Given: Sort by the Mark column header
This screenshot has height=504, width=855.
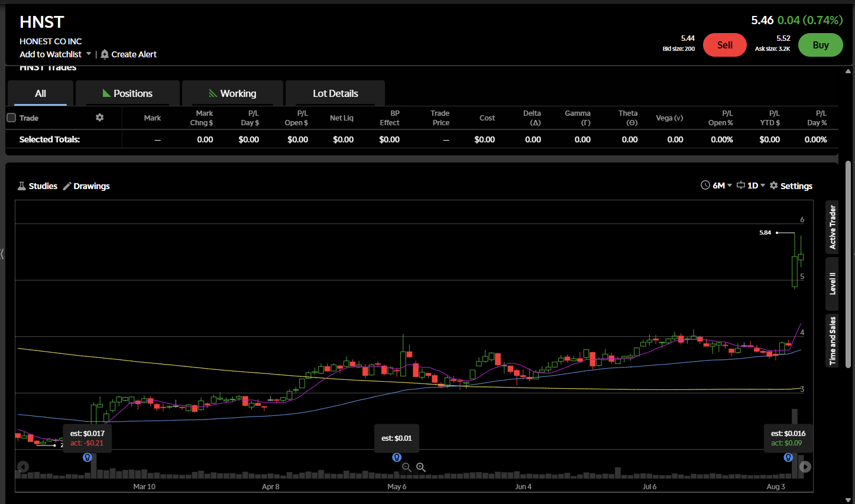Looking at the screenshot, I should tap(153, 118).
